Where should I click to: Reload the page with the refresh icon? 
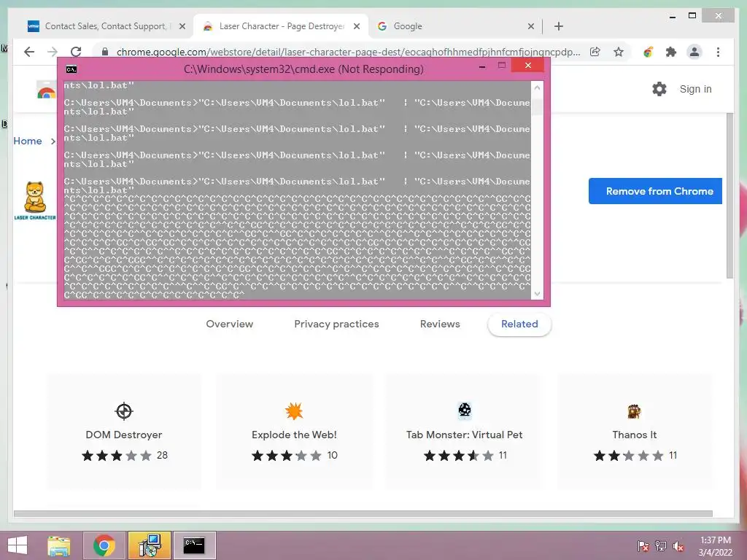tap(76, 52)
